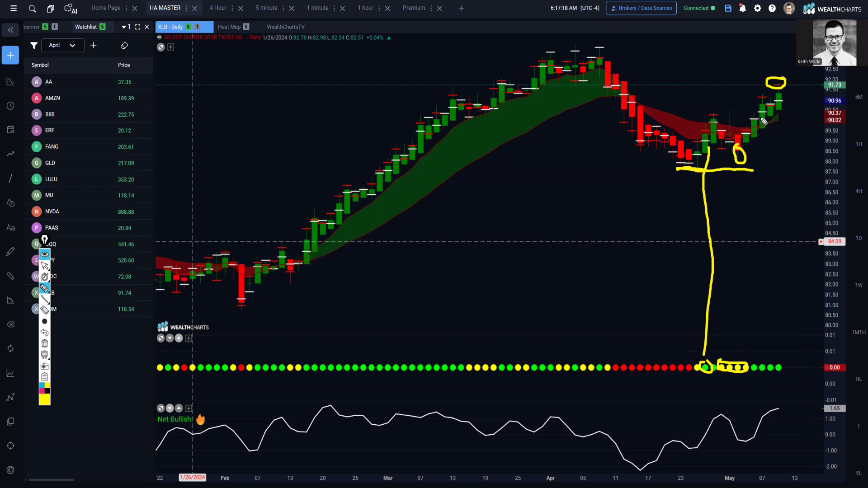Toggle the eraser tool in annotation toolbar
The width and height of the screenshot is (868, 488).
point(44,310)
